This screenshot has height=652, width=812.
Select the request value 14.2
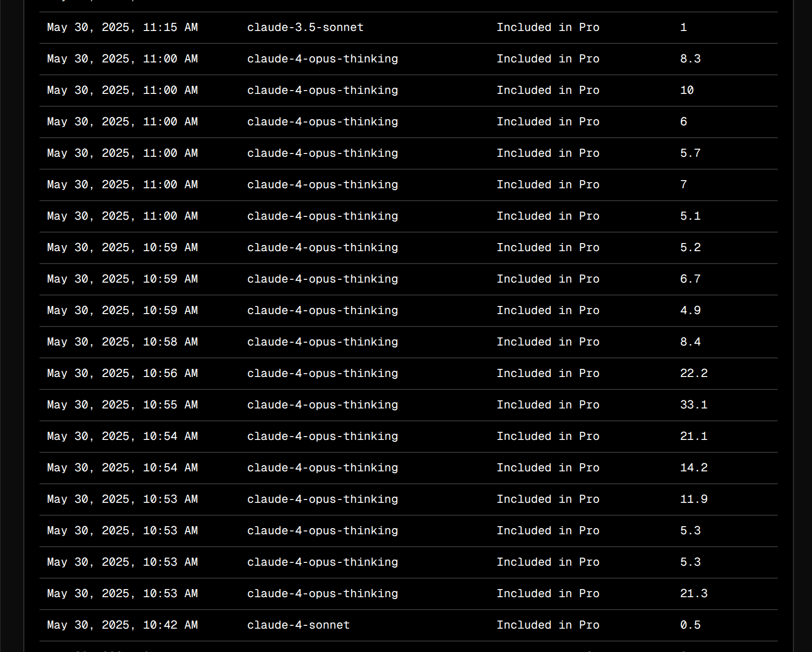pyautogui.click(x=694, y=468)
